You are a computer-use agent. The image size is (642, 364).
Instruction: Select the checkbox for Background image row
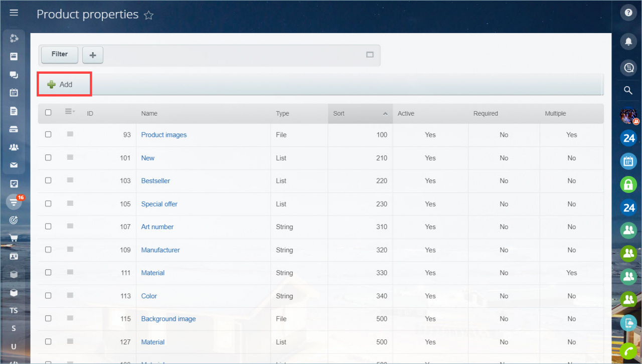click(48, 318)
